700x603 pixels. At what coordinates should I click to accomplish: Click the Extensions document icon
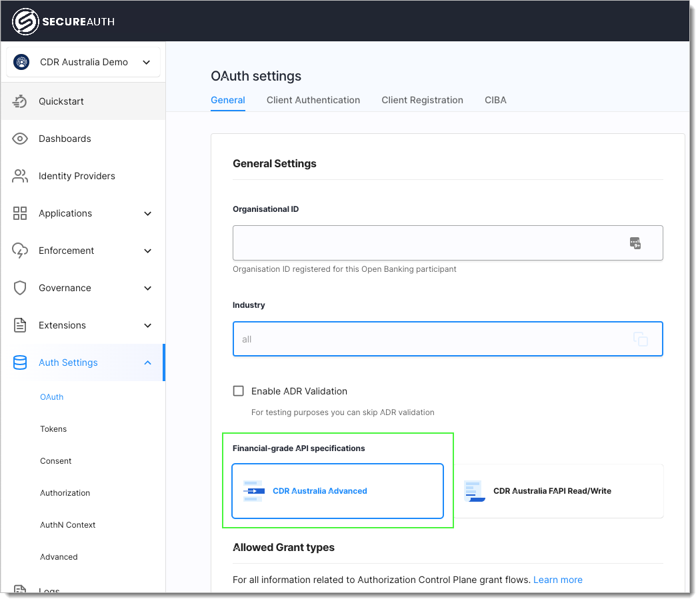coord(19,325)
